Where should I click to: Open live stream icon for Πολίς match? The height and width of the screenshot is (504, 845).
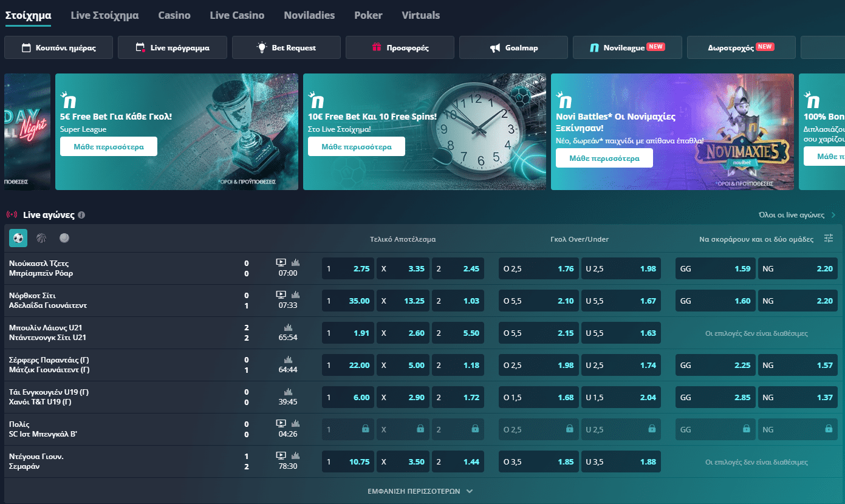(x=281, y=424)
